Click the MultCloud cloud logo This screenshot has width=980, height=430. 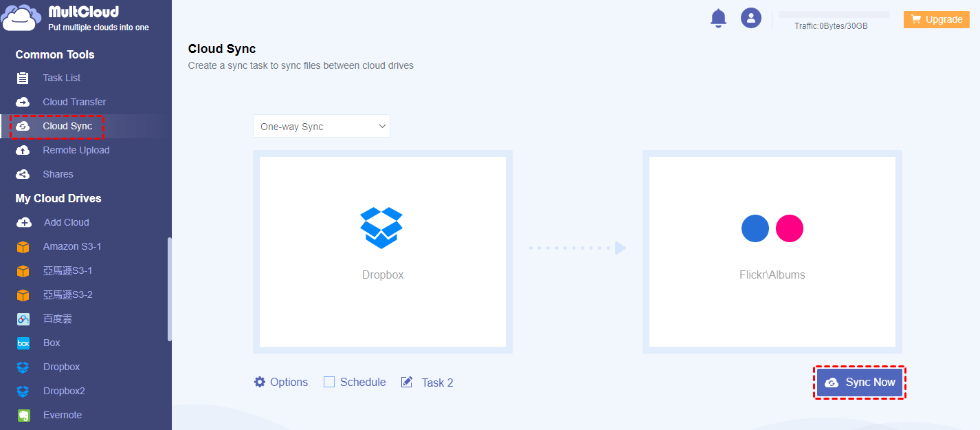22,18
